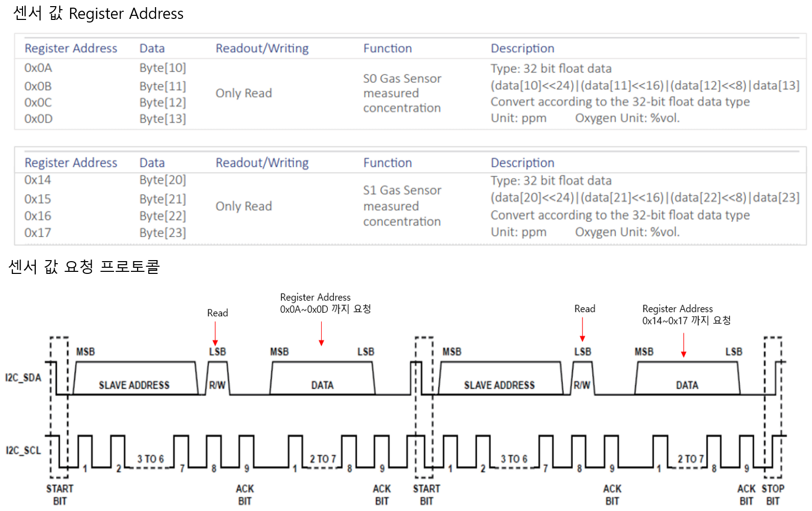The width and height of the screenshot is (812, 511).
Task: Click the Byte[20] data cell
Action: [x=163, y=180]
